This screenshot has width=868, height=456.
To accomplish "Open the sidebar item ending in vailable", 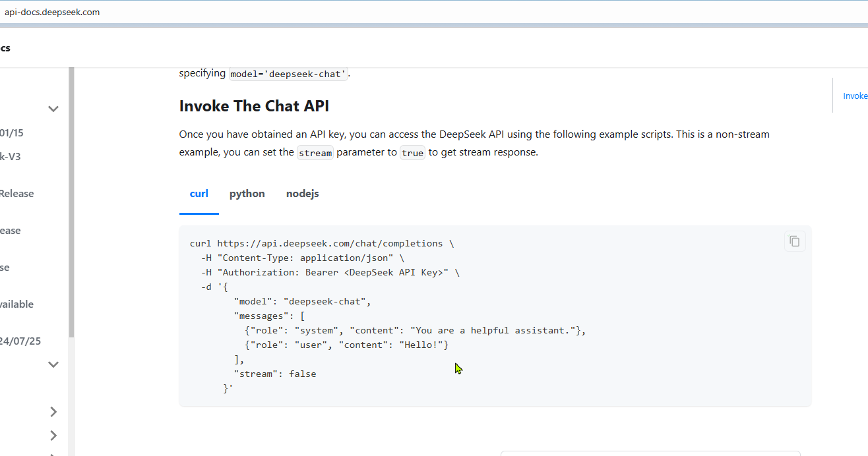I will click(17, 304).
